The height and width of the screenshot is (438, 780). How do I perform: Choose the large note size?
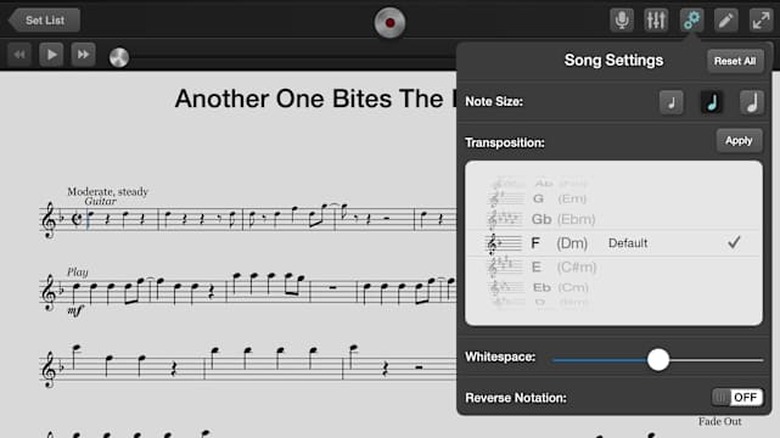[x=750, y=101]
